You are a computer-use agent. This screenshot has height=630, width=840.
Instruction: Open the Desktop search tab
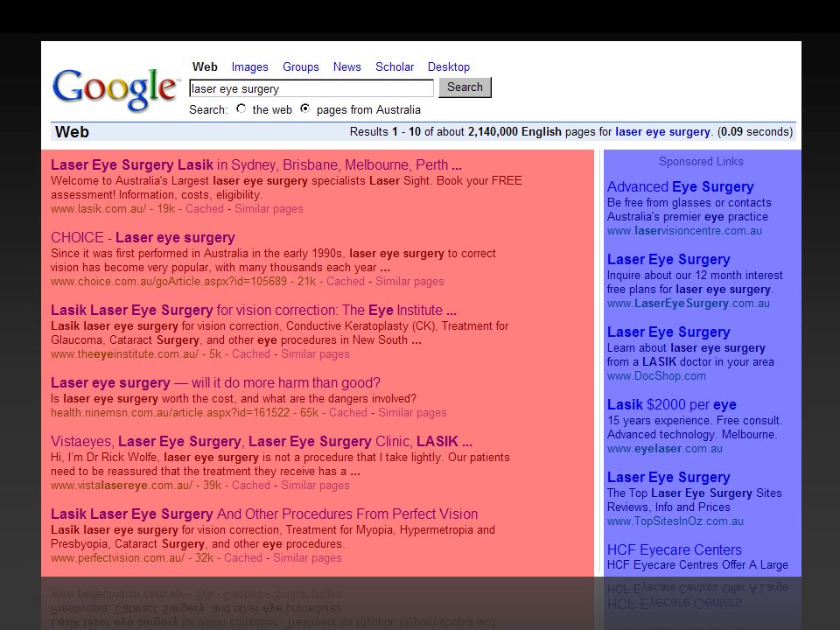(x=448, y=67)
